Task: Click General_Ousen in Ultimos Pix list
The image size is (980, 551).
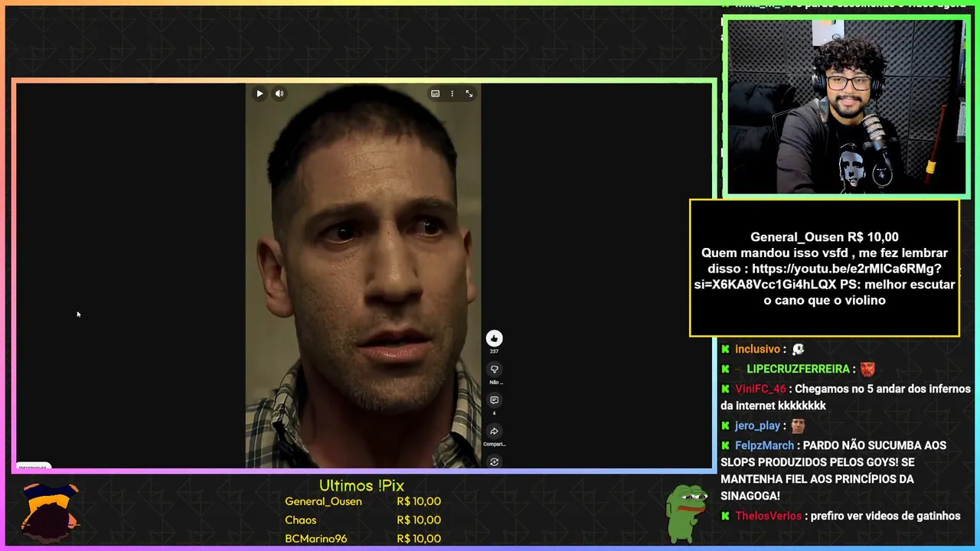Action: (x=323, y=501)
